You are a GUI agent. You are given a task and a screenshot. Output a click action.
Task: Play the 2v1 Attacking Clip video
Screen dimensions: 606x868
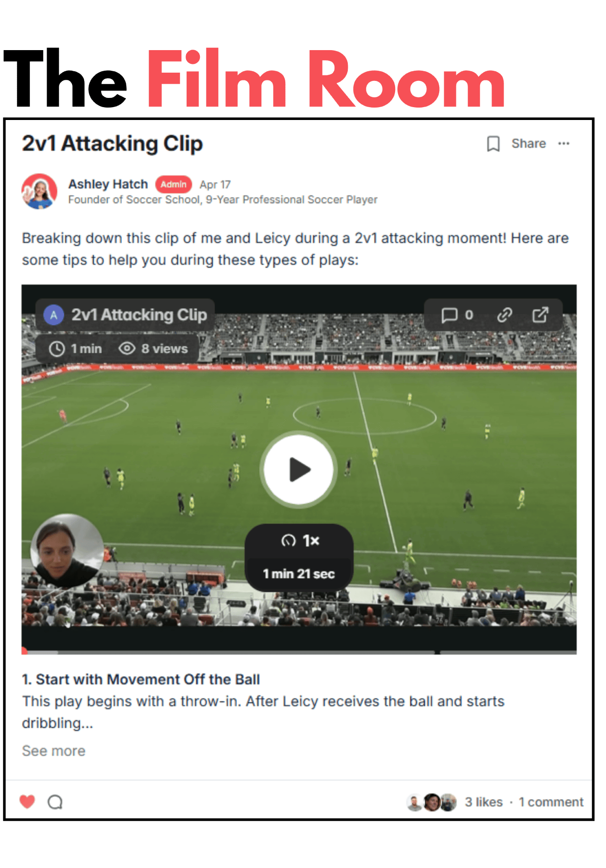point(299,470)
